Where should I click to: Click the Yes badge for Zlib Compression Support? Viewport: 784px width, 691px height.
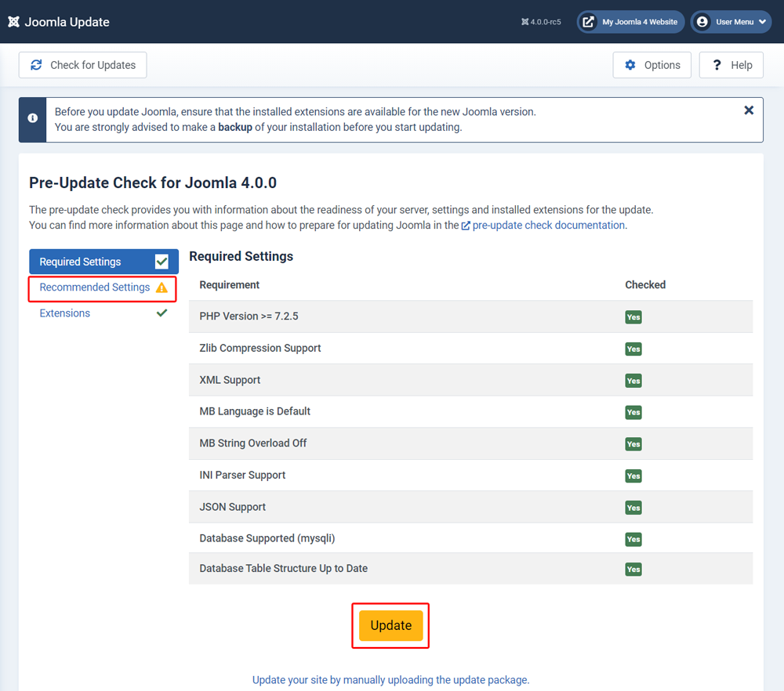click(x=633, y=349)
